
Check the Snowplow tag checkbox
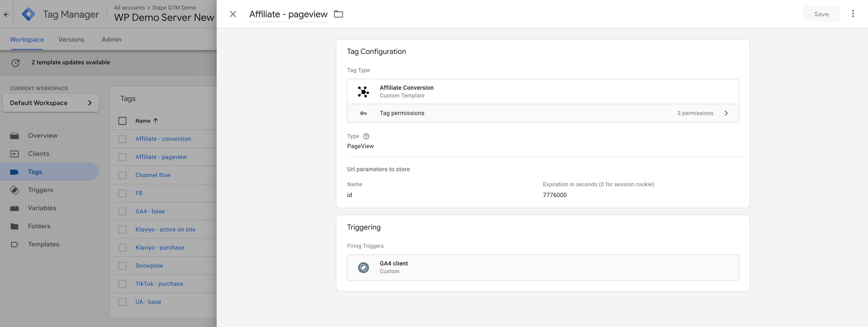click(122, 266)
